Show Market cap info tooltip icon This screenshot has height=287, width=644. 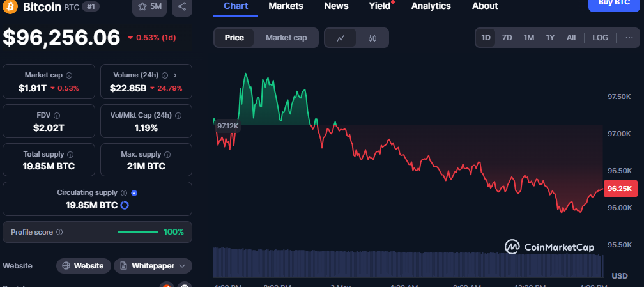(69, 75)
